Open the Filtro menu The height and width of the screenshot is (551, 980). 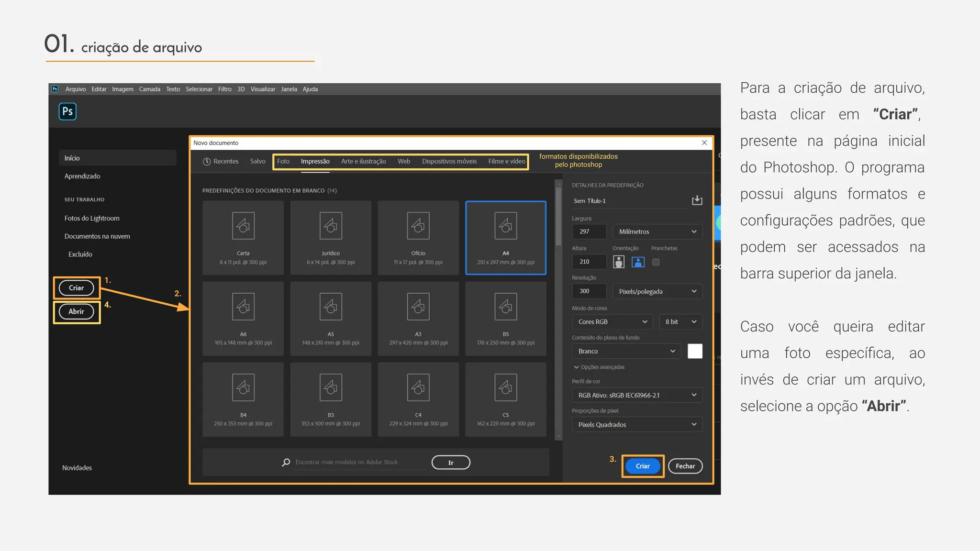click(x=224, y=89)
